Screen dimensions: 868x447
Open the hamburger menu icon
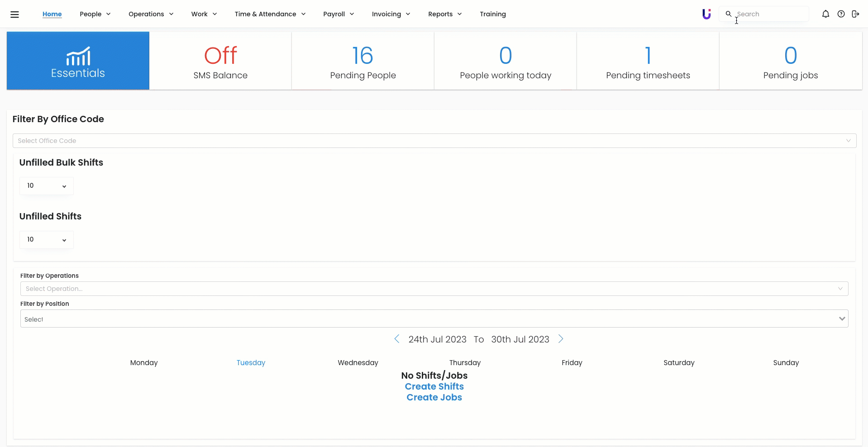[x=14, y=14]
